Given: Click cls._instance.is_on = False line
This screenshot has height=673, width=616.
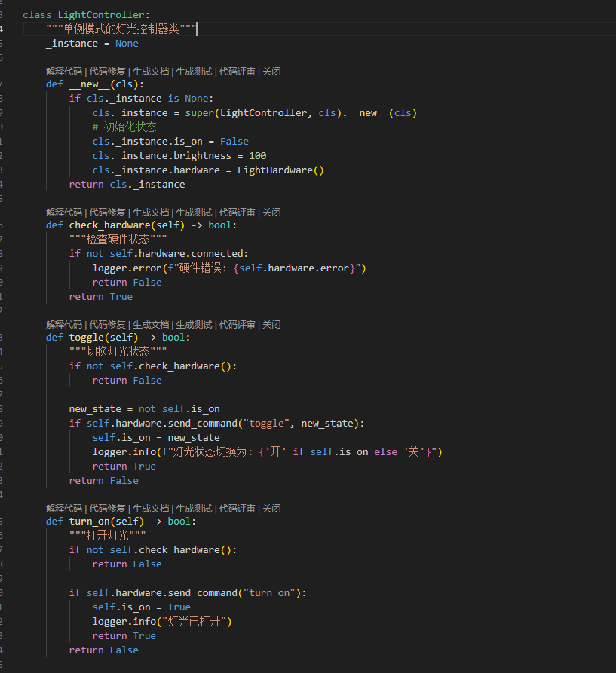Looking at the screenshot, I should click(170, 141).
